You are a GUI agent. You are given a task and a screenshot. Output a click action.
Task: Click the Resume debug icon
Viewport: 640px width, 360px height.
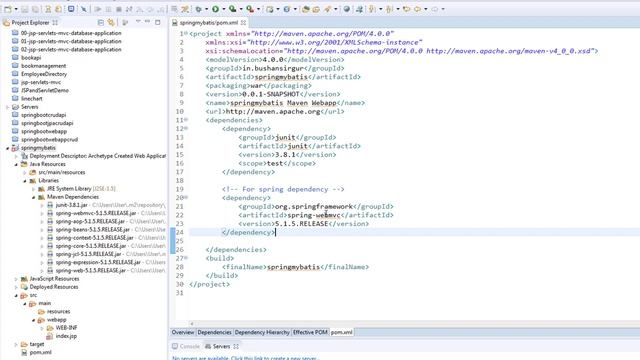point(98,9)
